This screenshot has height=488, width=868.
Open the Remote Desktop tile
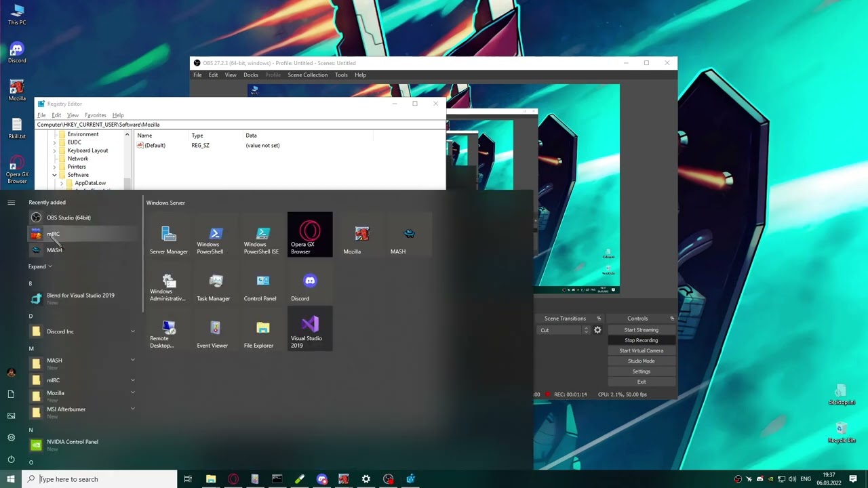(x=169, y=329)
